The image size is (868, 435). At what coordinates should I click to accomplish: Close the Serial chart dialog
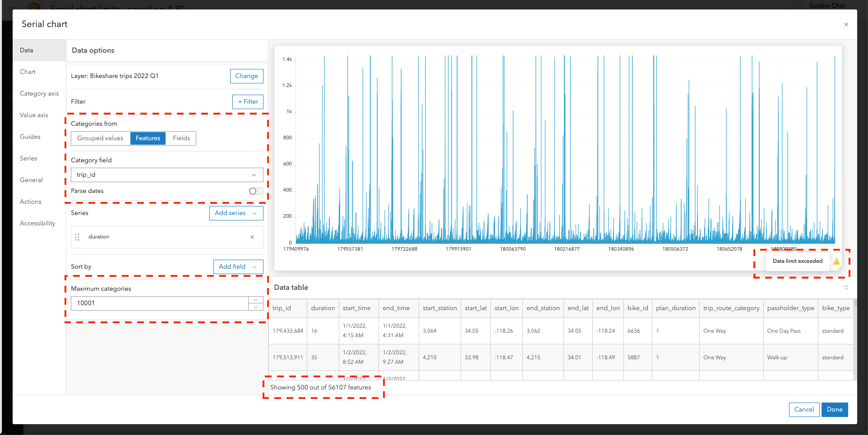pos(847,24)
